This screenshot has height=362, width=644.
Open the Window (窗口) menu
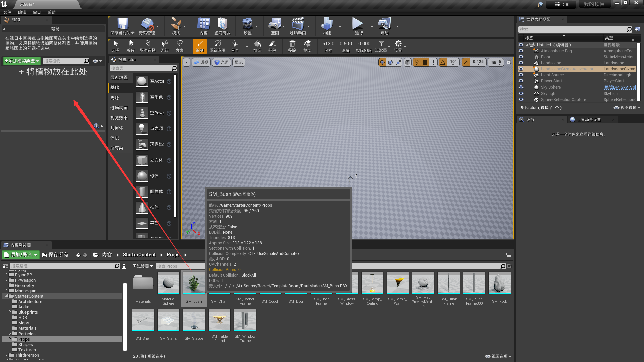[37, 12]
